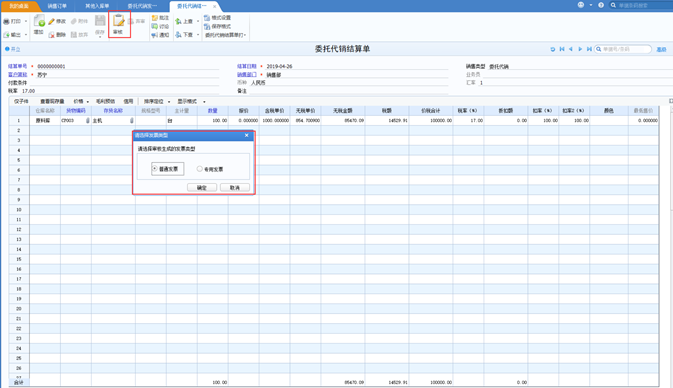Click the 销售部门 field label link
Image resolution: width=673 pixels, height=388 pixels.
[247, 75]
